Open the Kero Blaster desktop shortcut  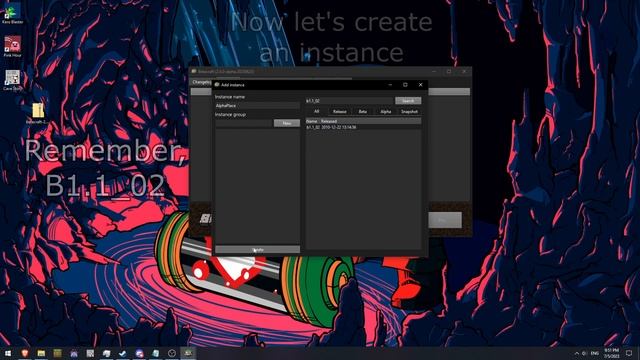[x=12, y=14]
